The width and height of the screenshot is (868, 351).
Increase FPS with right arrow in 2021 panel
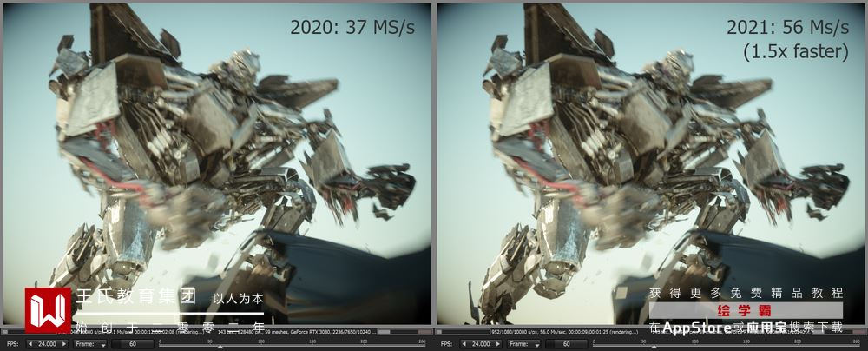tap(498, 344)
